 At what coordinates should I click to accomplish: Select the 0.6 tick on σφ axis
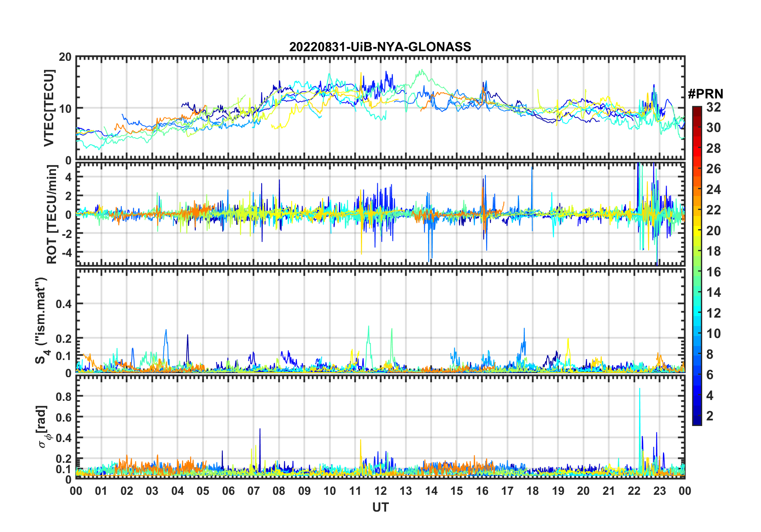click(x=64, y=417)
